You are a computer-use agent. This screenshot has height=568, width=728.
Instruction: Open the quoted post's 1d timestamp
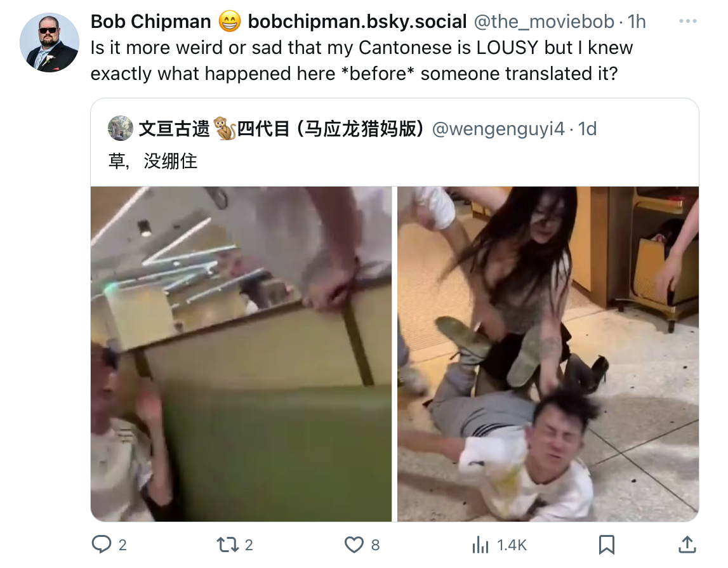point(587,129)
